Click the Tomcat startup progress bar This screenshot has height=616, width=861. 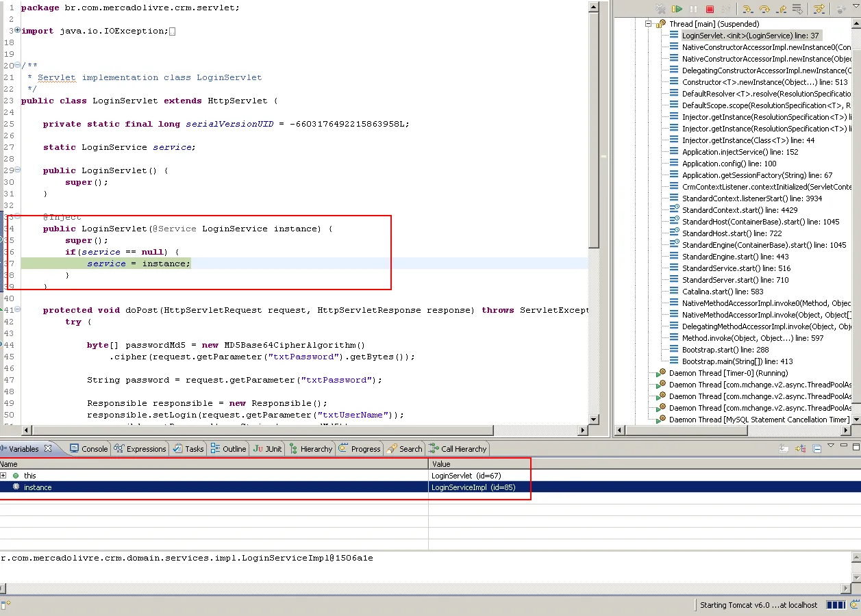coord(836,605)
